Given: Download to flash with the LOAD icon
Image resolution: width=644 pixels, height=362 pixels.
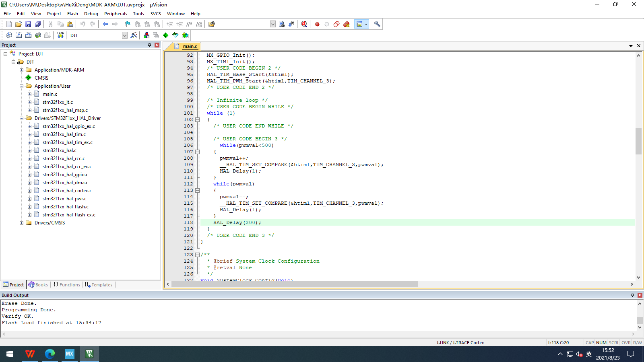Looking at the screenshot, I should (60, 35).
